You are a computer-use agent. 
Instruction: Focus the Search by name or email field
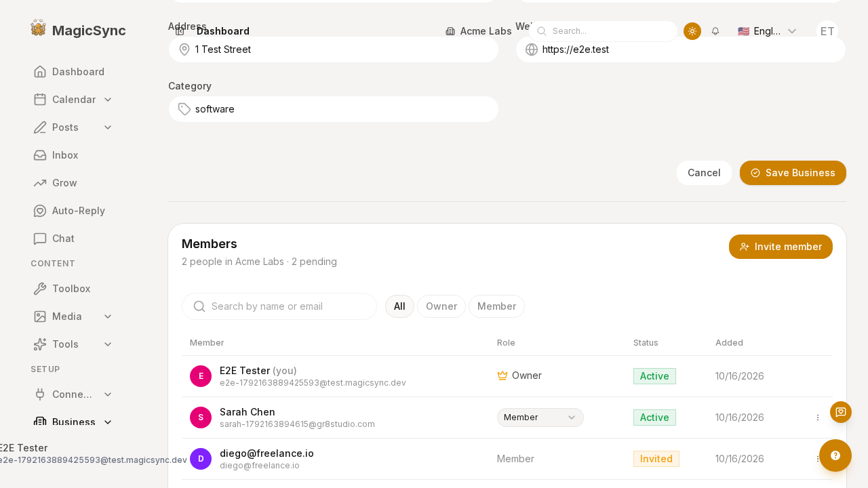coord(279,306)
